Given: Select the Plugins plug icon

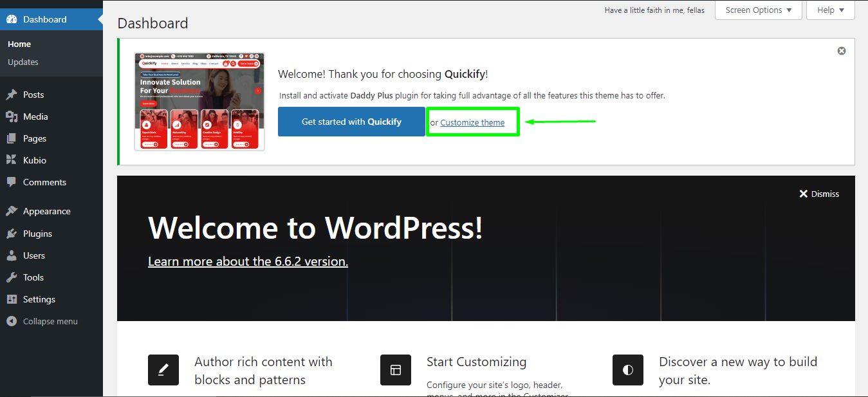Looking at the screenshot, I should pyautogui.click(x=13, y=233).
